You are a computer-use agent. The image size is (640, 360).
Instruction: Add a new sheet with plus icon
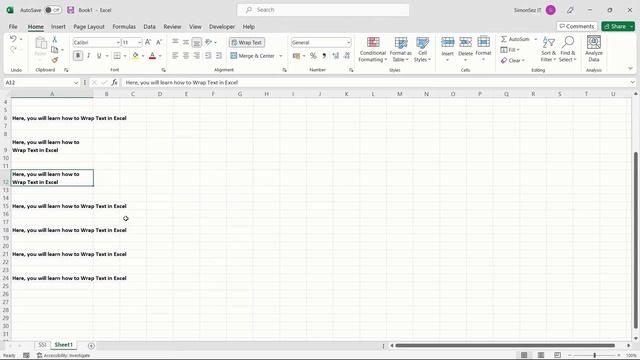click(91, 346)
